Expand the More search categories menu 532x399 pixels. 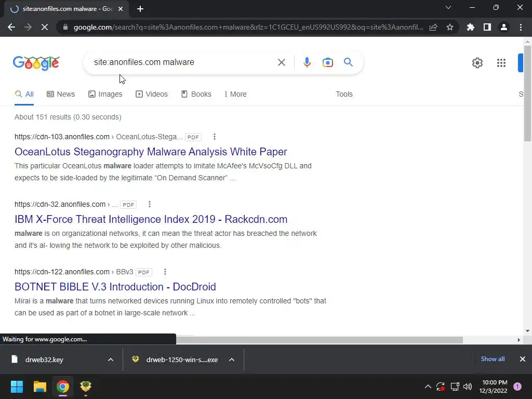(x=235, y=95)
